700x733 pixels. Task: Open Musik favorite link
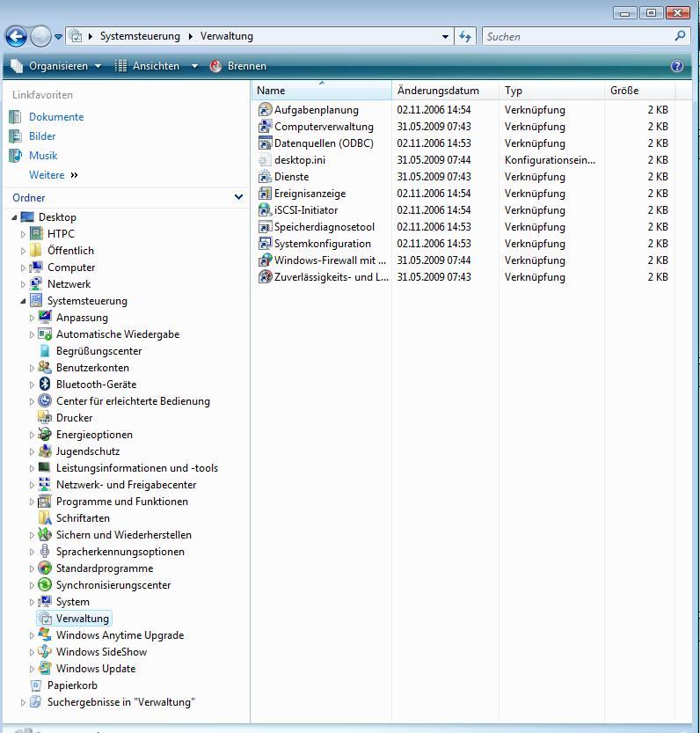(43, 155)
